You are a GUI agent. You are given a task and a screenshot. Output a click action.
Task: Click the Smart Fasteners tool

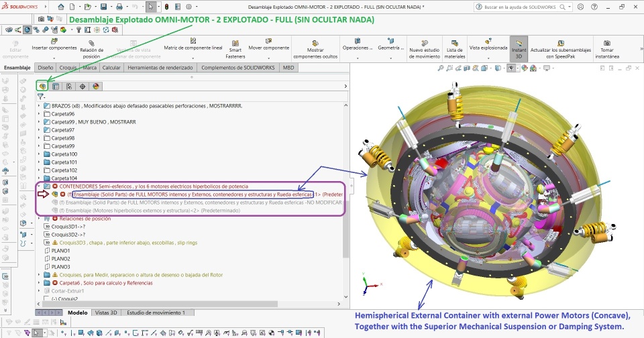point(235,48)
